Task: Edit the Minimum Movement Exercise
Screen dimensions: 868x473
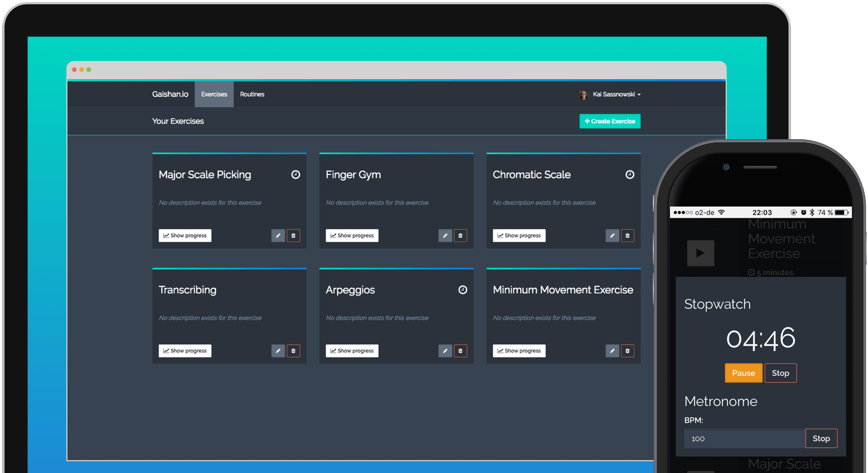Action: pos(612,351)
